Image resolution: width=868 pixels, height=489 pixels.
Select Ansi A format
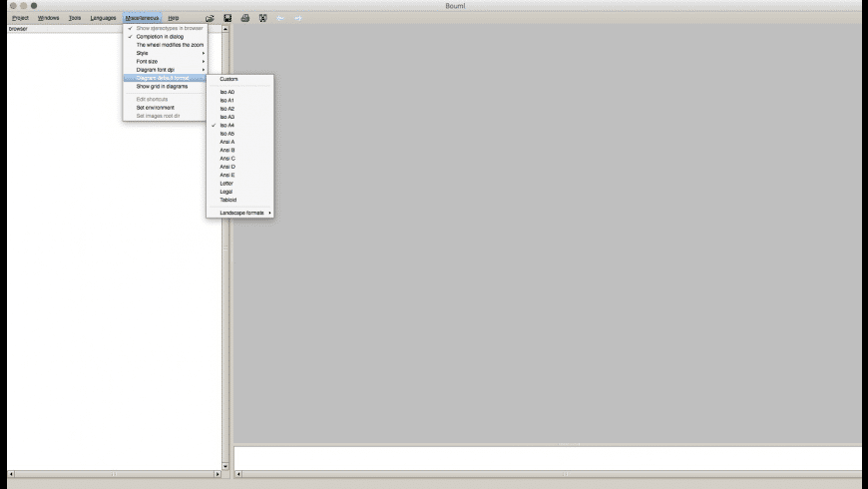[240, 142]
